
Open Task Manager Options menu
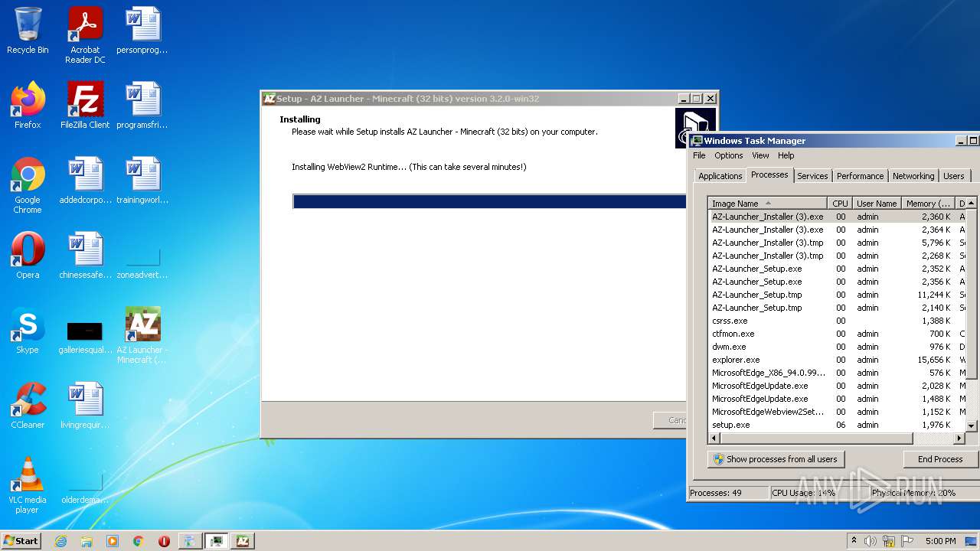728,155
